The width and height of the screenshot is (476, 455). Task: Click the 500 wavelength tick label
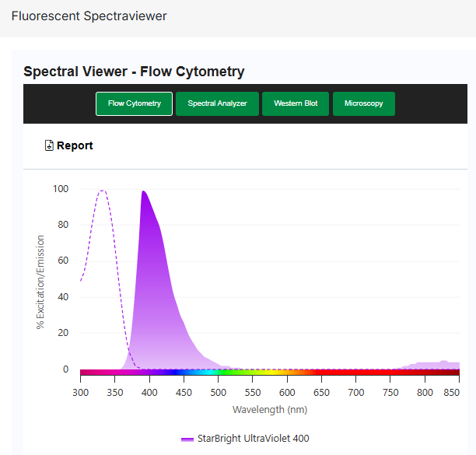point(218,392)
